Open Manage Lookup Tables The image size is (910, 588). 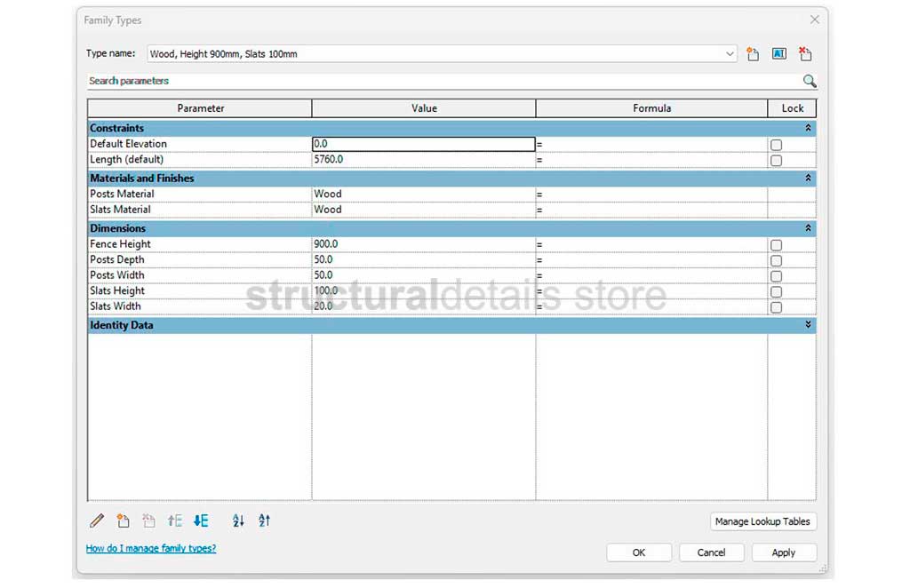coord(762,521)
